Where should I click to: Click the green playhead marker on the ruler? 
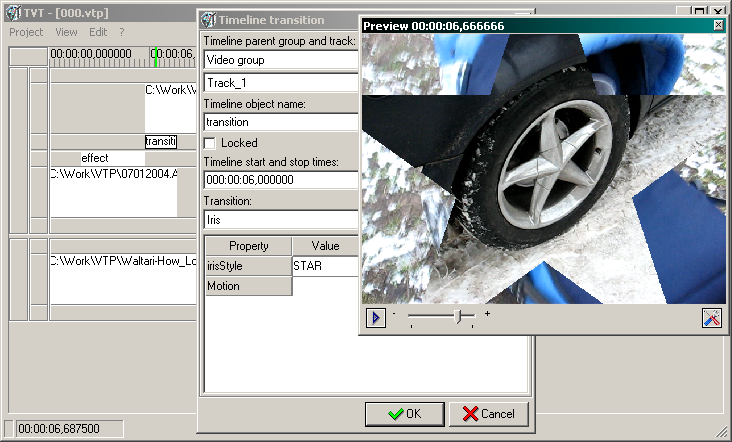(155, 57)
